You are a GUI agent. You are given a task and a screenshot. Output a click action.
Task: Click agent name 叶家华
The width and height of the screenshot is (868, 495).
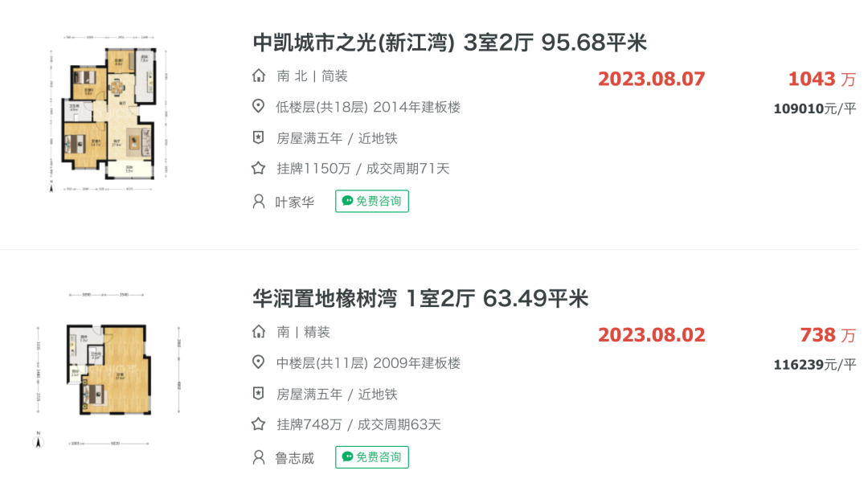coord(294,202)
